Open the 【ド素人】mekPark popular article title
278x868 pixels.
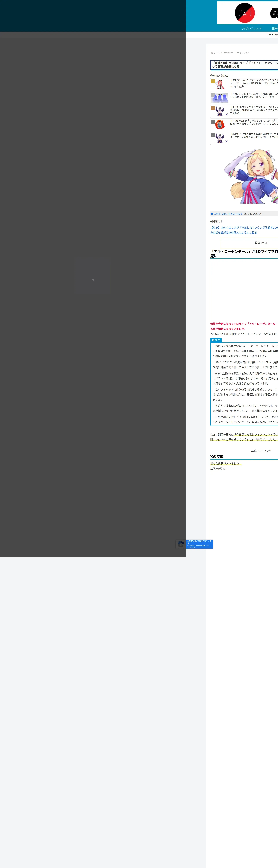[254, 95]
